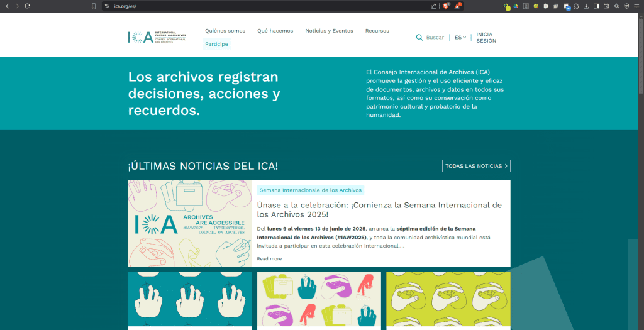Click the El Consejo Internacional de Archivos paragraph
Viewport: 644px width, 330px height.
coord(435,94)
